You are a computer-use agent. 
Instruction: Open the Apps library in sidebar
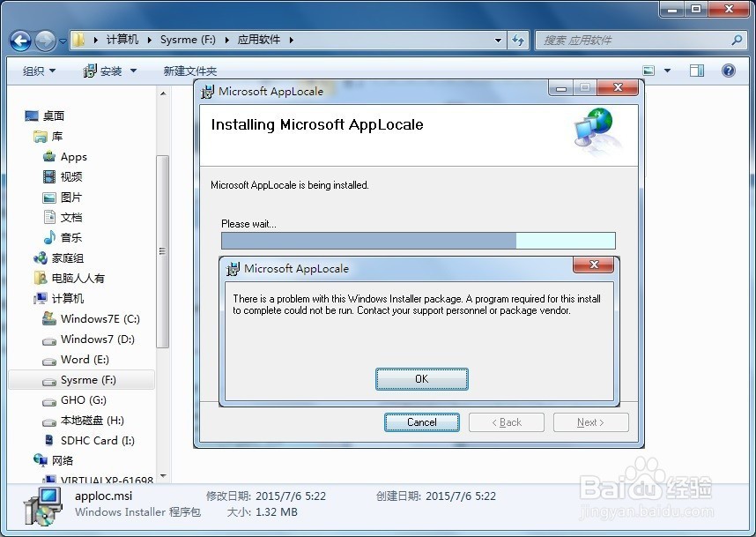click(73, 157)
